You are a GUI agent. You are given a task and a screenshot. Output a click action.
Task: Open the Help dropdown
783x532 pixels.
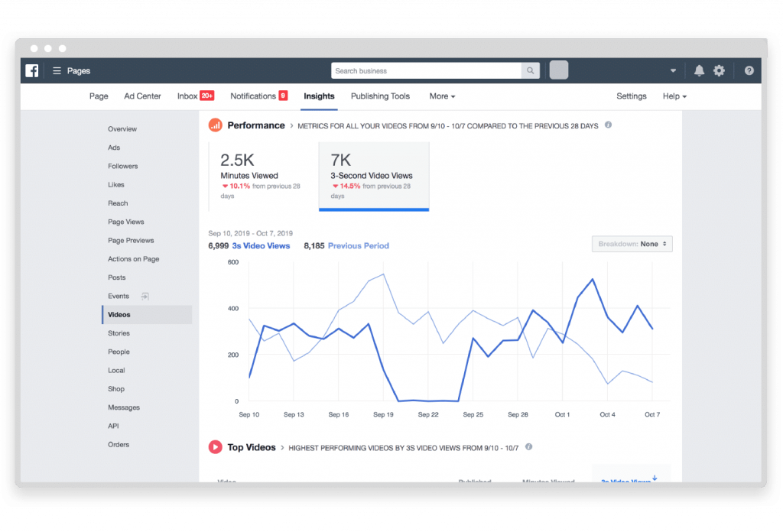pyautogui.click(x=674, y=96)
